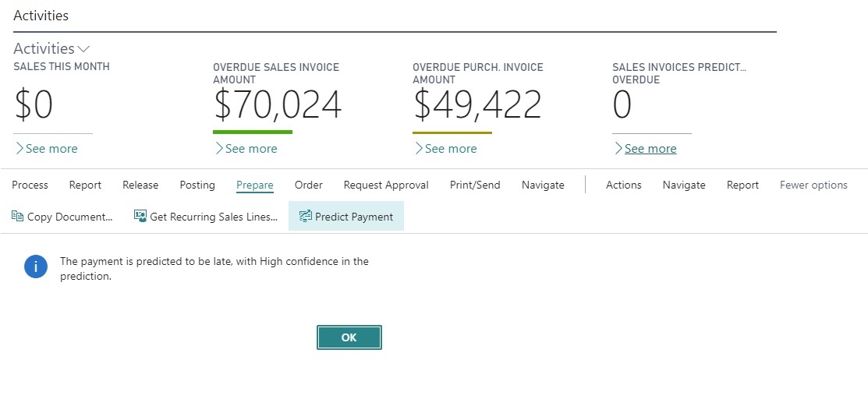868x406 pixels.
Task: Open the Report menu next to Fewer options
Action: [x=742, y=185]
